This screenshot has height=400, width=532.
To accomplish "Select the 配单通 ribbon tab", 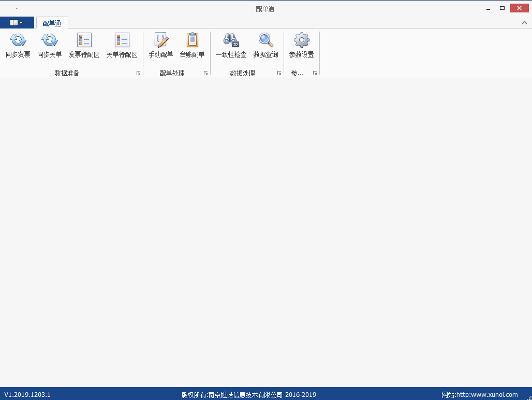I will coord(52,23).
